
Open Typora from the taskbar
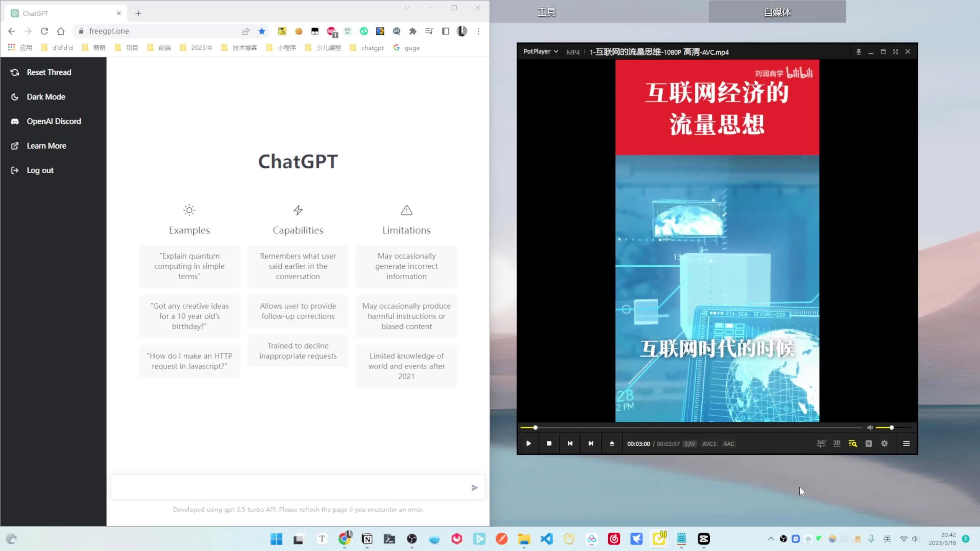click(x=322, y=539)
